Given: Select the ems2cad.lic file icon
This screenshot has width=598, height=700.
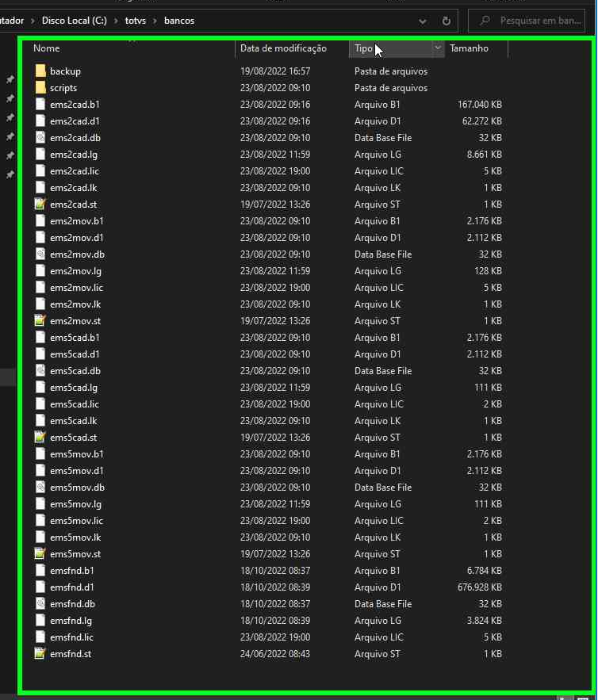Looking at the screenshot, I should pos(40,171).
